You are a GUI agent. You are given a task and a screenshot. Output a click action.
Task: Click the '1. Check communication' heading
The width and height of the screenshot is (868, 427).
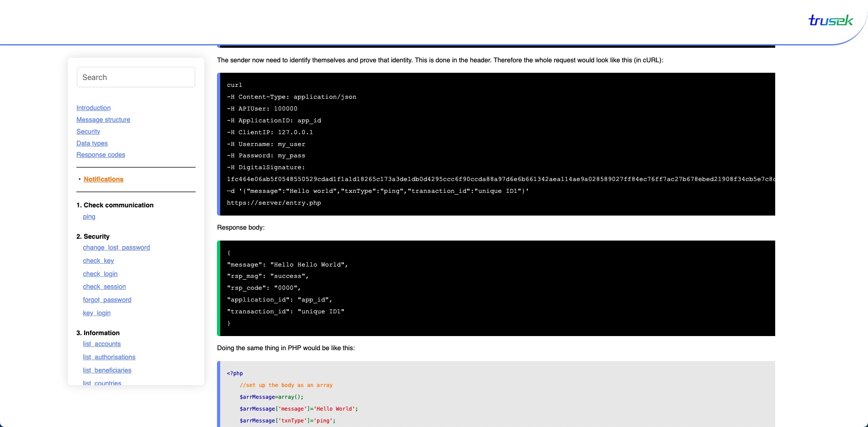115,205
